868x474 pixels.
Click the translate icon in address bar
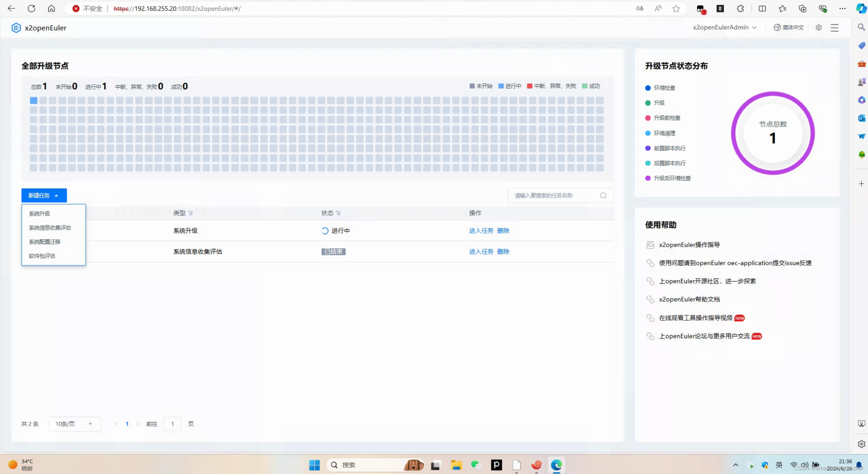click(x=639, y=8)
